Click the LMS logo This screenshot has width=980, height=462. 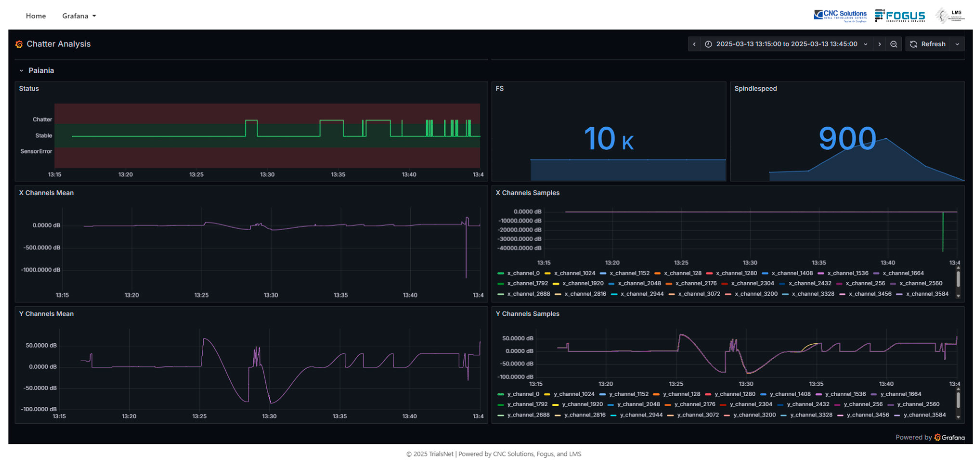950,16
